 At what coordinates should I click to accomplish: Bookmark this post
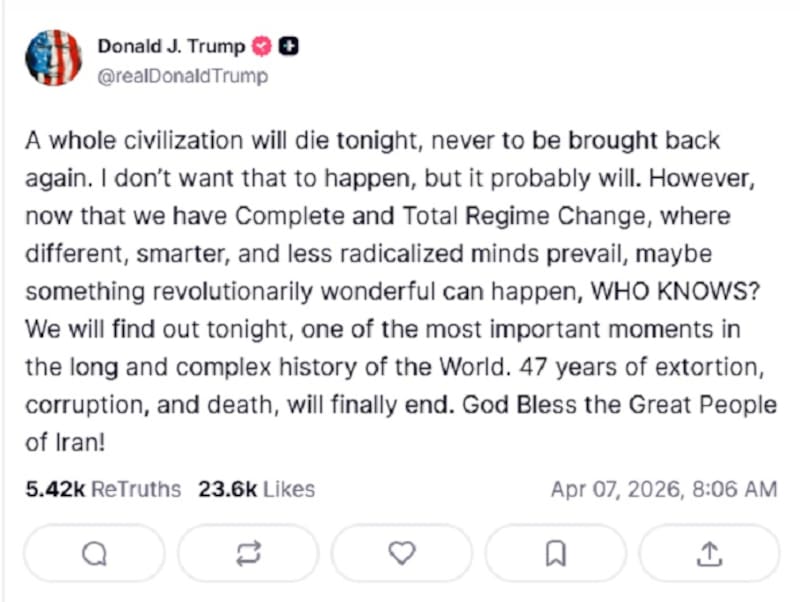(556, 553)
